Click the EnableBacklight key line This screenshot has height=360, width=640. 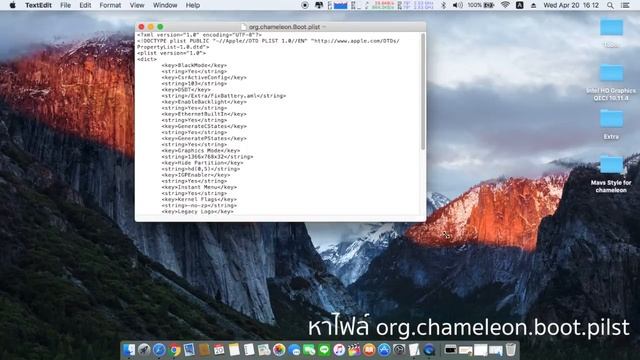204,102
